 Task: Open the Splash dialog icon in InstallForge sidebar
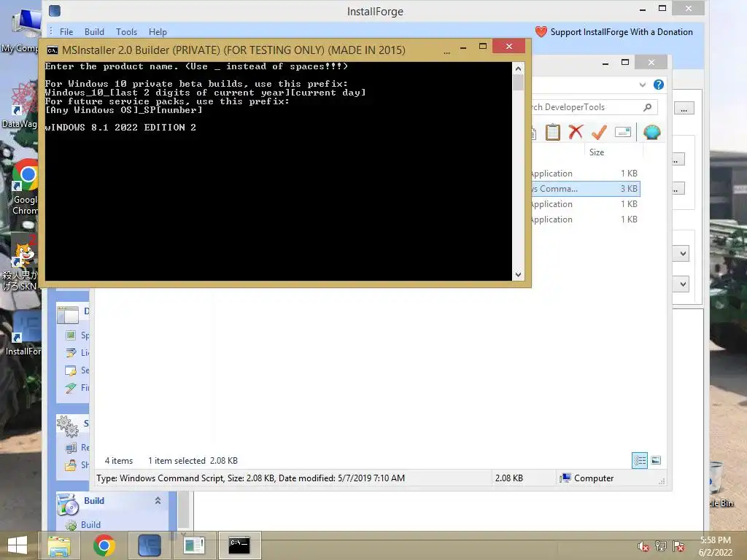[71, 335]
